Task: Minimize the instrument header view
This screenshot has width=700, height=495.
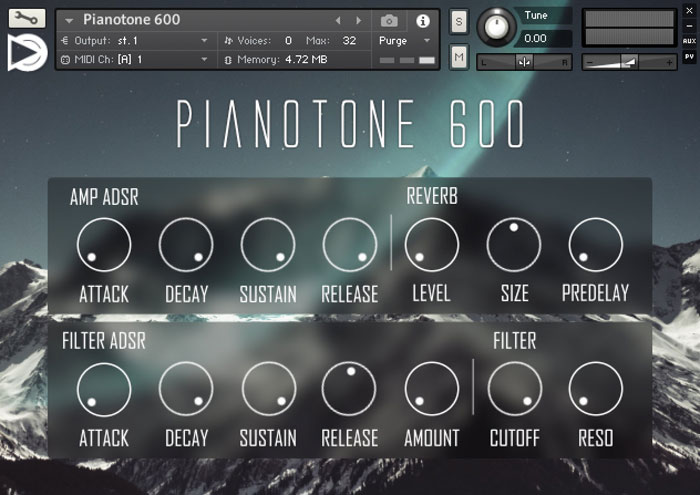Action: [689, 26]
